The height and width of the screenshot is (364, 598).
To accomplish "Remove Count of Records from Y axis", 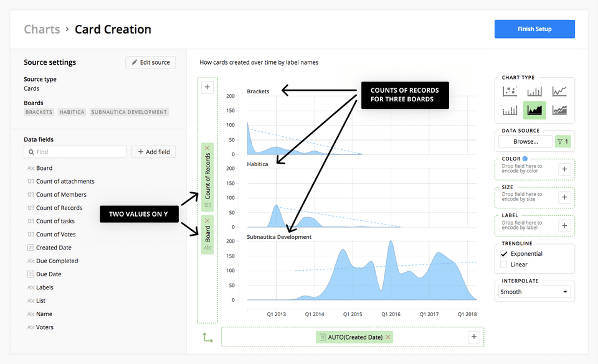I will tap(207, 147).
